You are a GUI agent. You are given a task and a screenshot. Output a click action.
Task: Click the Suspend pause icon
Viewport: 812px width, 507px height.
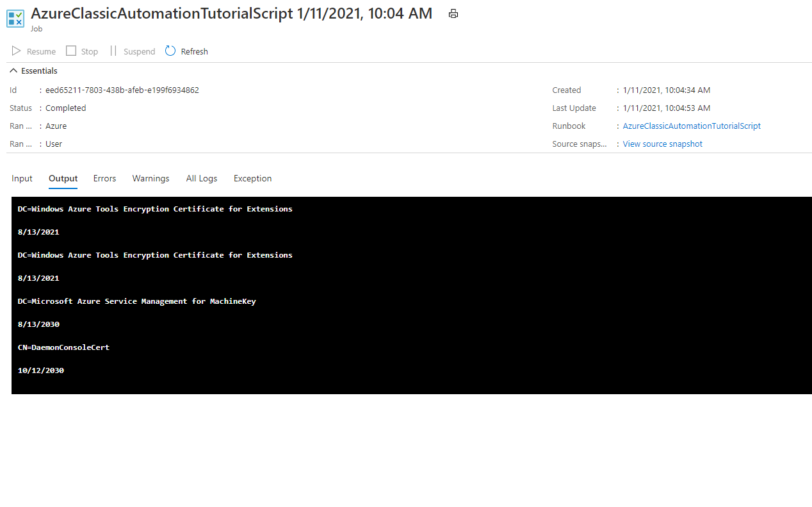pos(113,51)
